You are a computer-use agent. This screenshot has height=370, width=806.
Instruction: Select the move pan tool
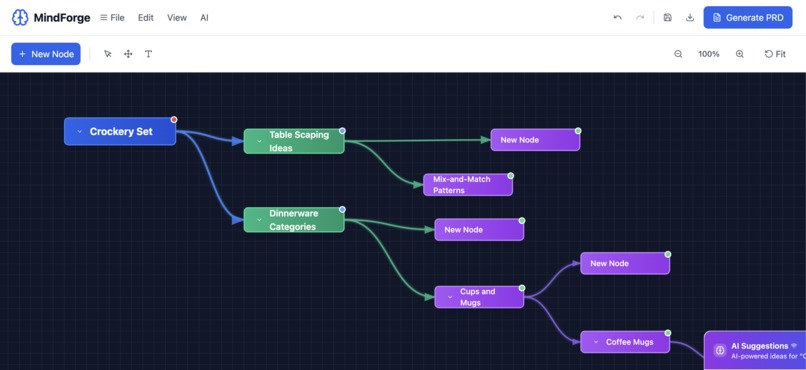(128, 54)
